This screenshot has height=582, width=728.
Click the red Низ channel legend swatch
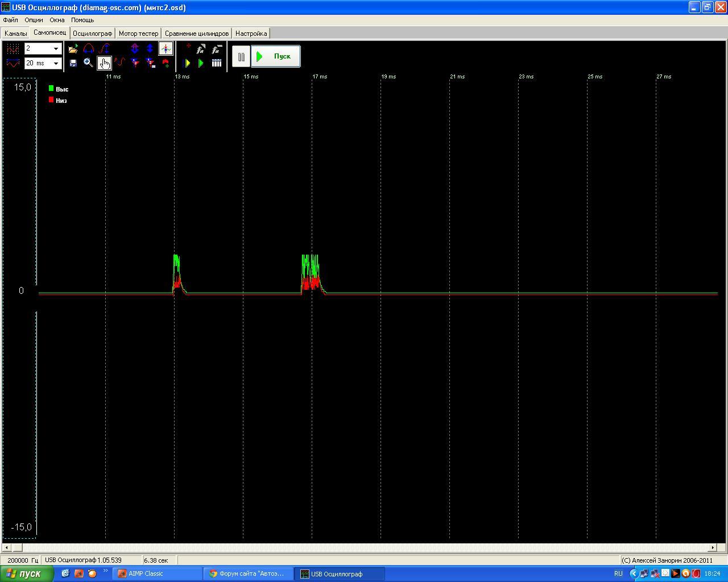tap(51, 100)
